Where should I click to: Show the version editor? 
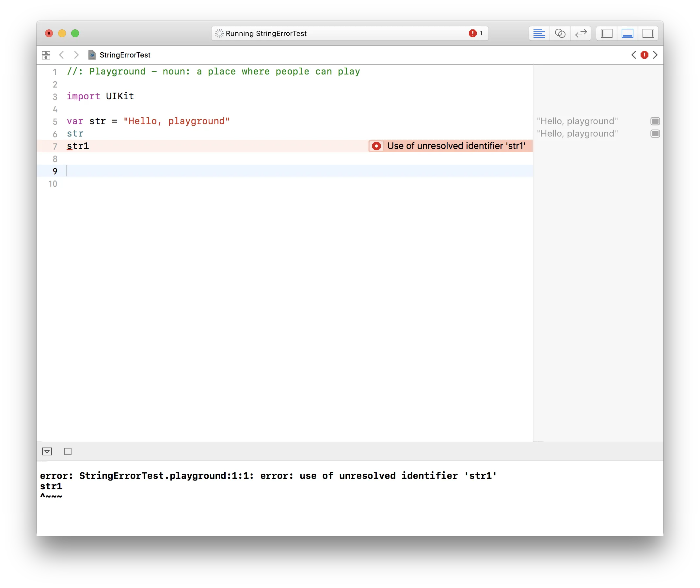pyautogui.click(x=581, y=33)
